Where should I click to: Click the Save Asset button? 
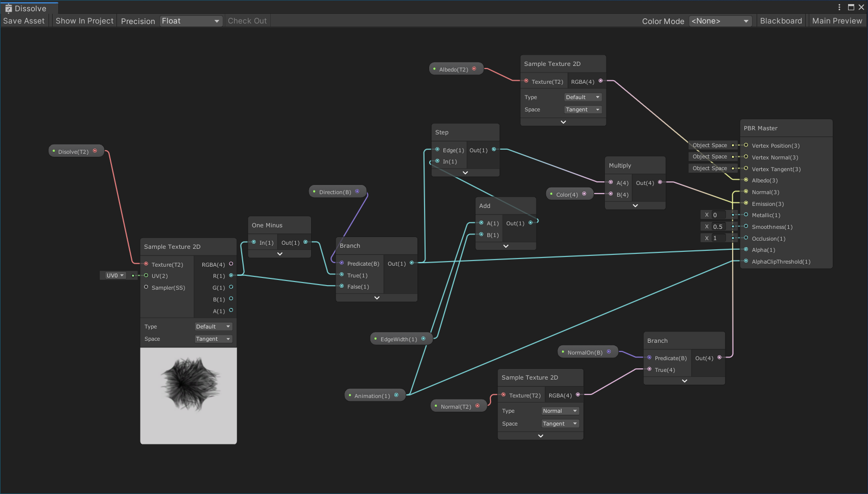pos(24,21)
